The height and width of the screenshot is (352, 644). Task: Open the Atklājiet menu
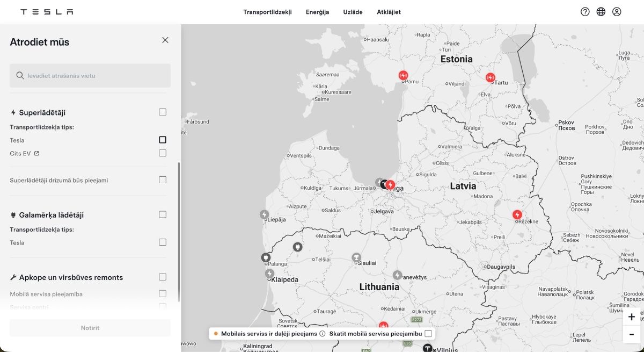(x=389, y=12)
